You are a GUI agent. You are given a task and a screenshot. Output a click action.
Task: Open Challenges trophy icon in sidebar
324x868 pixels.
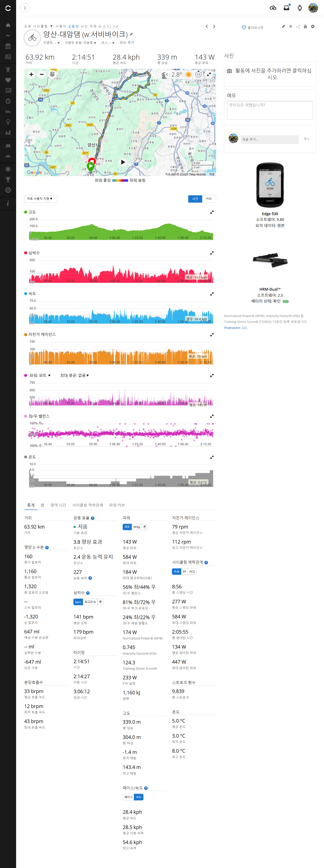[x=8, y=180]
